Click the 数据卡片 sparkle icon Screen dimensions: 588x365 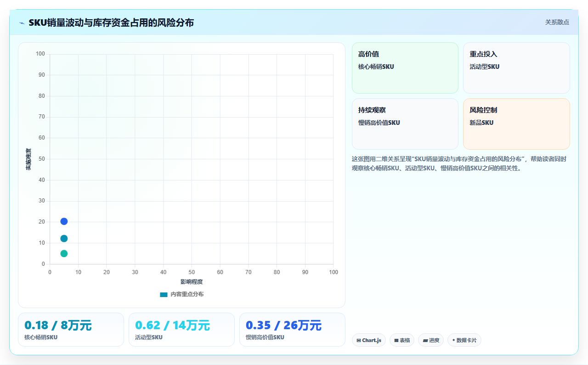(x=453, y=340)
